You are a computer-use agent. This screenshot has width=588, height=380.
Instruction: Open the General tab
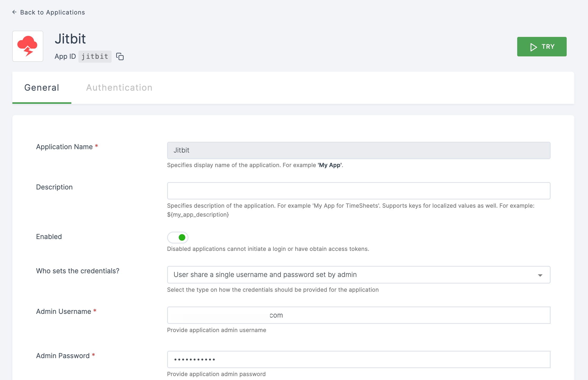pos(42,88)
